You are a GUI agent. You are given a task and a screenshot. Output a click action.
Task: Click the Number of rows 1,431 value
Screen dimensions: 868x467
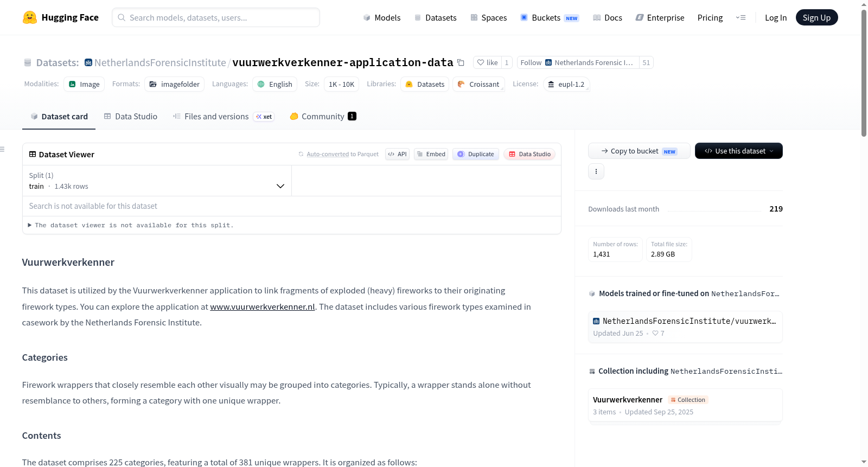[602, 254]
